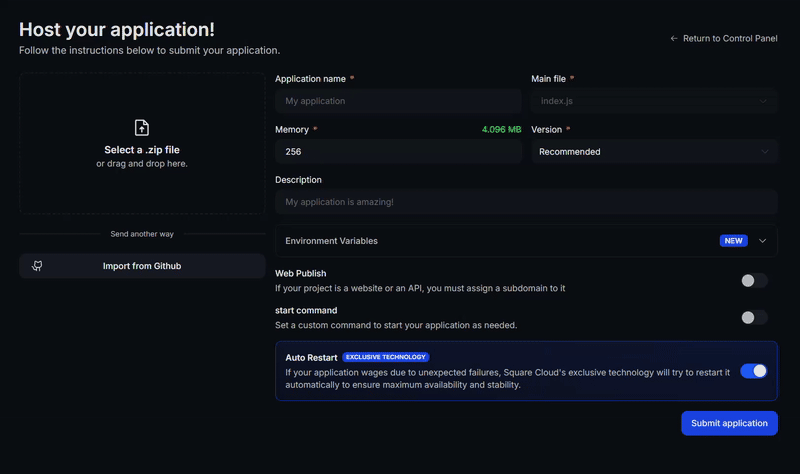
Task: Submit the application
Action: 729,423
